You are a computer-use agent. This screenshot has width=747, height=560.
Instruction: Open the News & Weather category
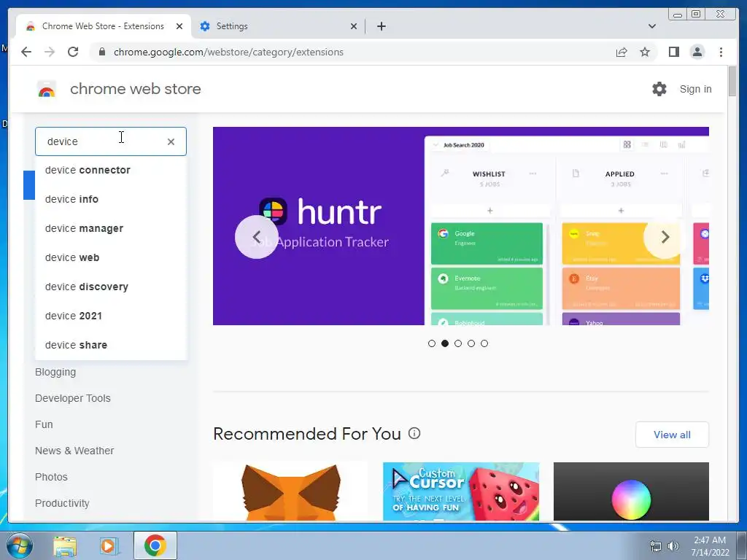74,451
